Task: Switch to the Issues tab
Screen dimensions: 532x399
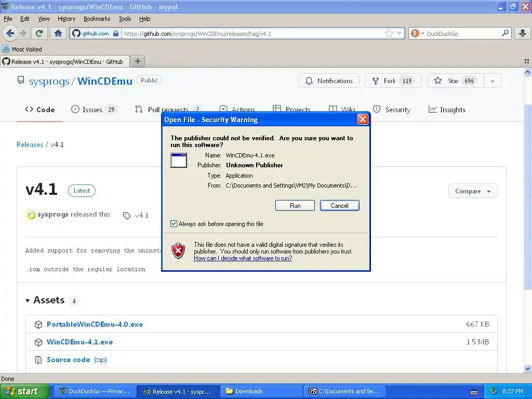Action: pyautogui.click(x=94, y=110)
